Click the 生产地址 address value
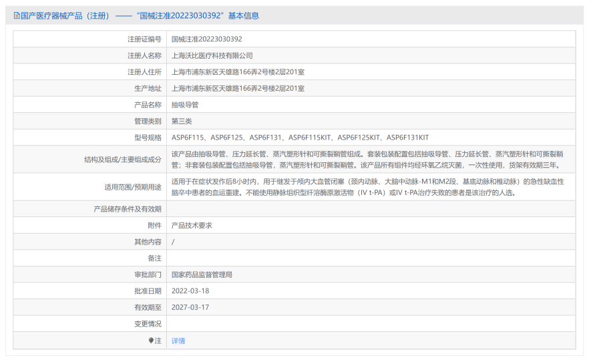This screenshot has height=364, width=597. [x=238, y=88]
